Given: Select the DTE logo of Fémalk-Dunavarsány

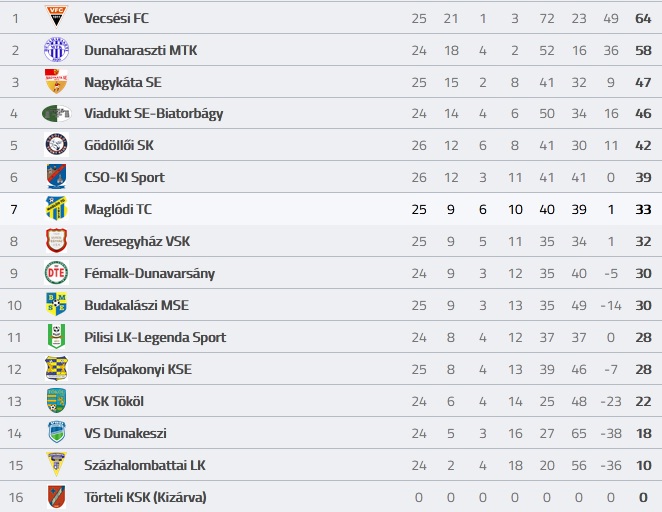Looking at the screenshot, I should click(56, 273).
